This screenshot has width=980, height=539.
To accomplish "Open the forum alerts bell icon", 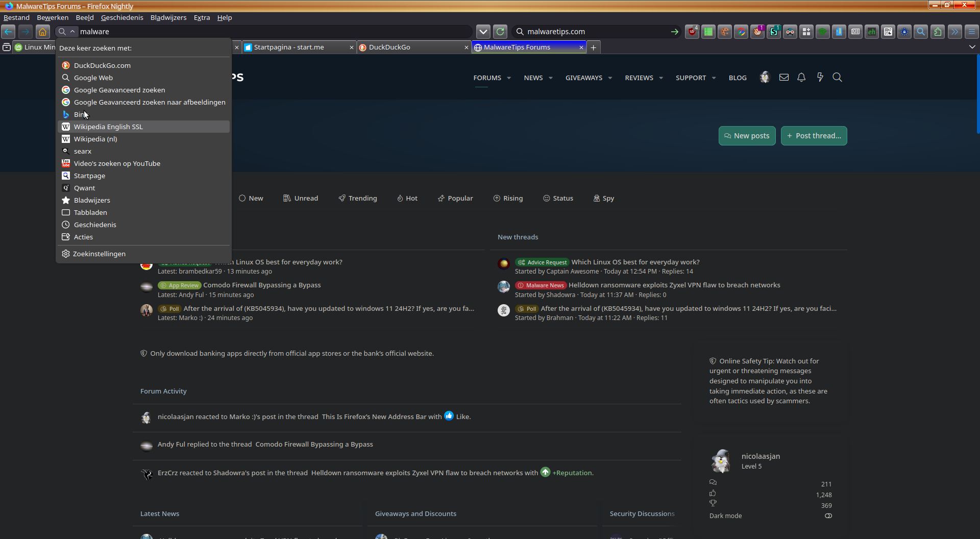I will (801, 78).
